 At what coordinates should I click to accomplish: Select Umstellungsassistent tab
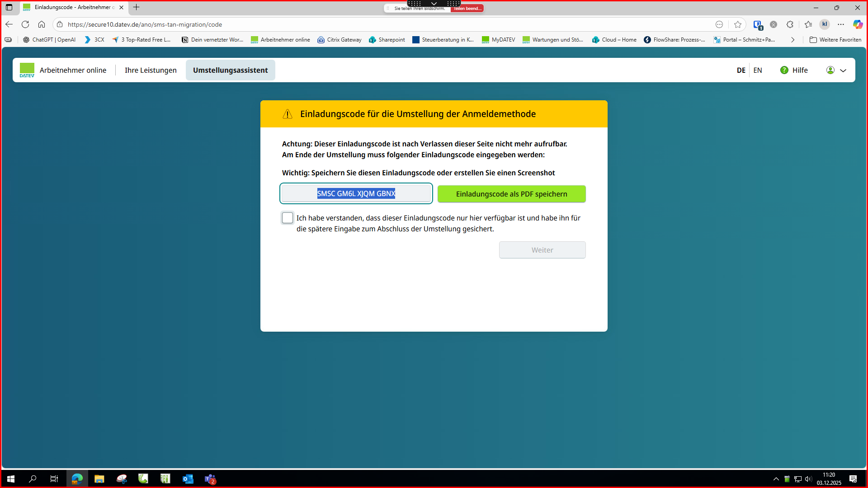230,70
